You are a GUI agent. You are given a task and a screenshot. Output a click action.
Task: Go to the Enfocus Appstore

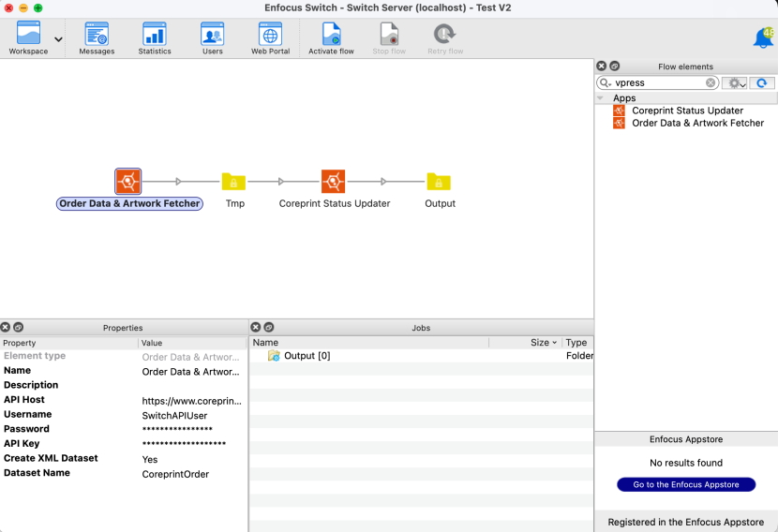(x=686, y=484)
